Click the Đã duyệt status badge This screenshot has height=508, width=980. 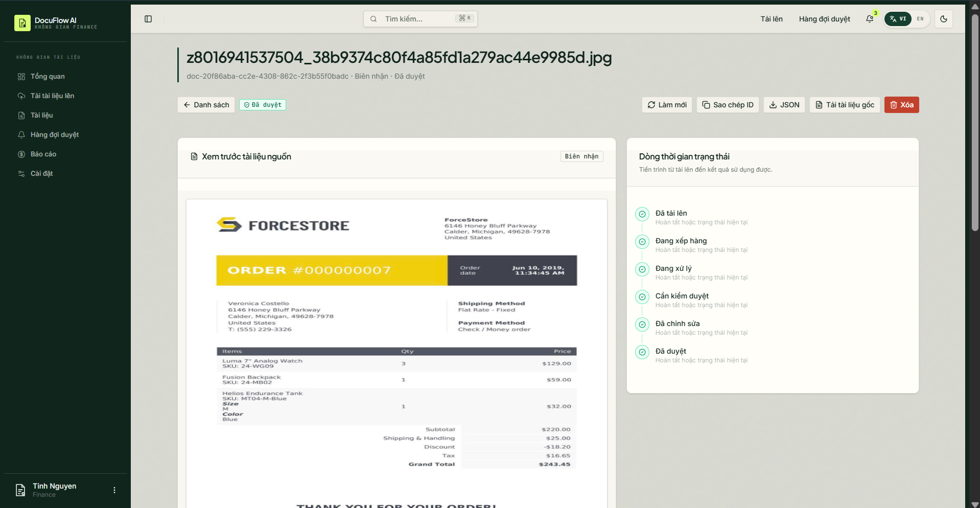click(263, 105)
